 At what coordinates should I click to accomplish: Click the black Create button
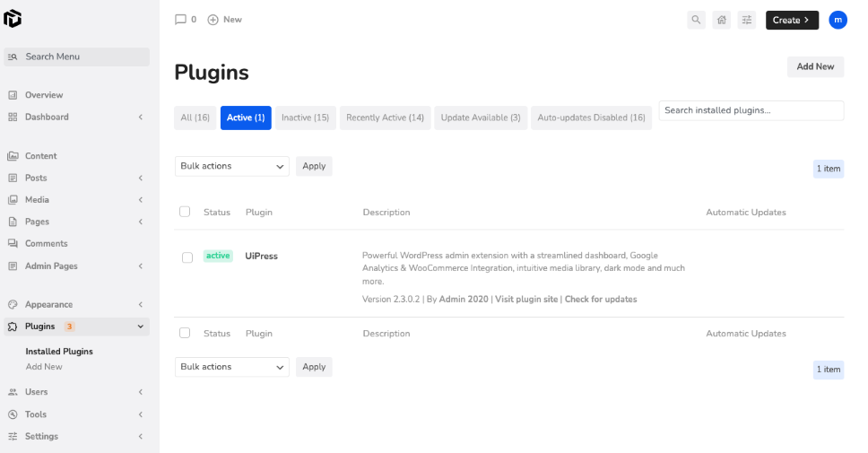point(791,20)
